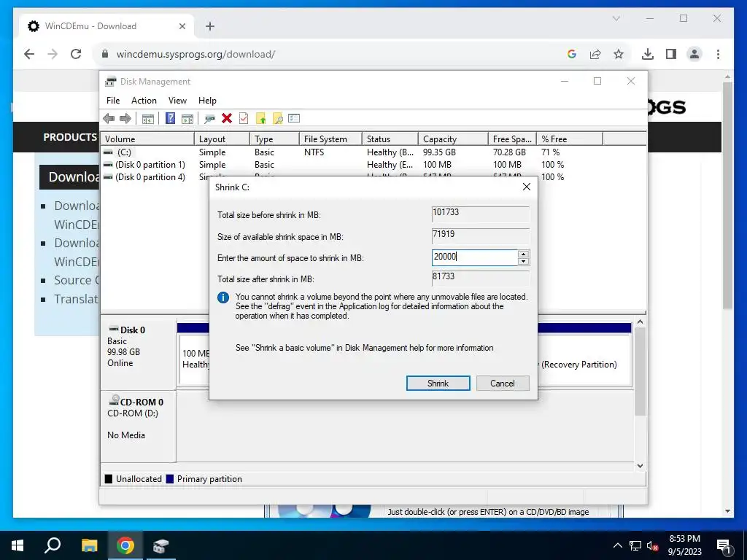Click the folder with green arrow icon

click(x=260, y=119)
